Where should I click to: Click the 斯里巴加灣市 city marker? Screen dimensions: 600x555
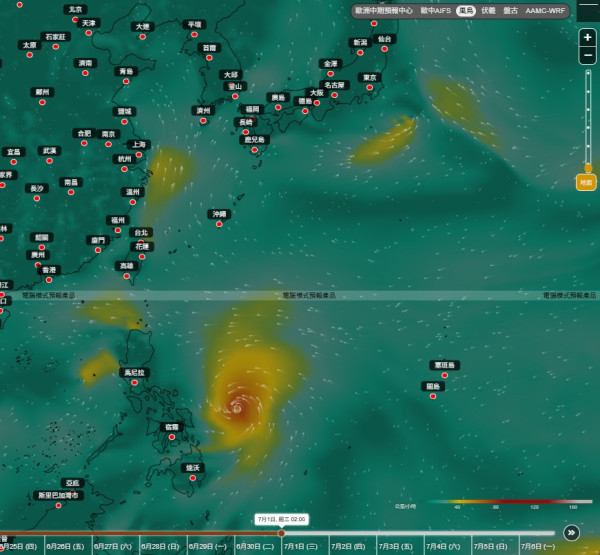pyautogui.click(x=59, y=505)
